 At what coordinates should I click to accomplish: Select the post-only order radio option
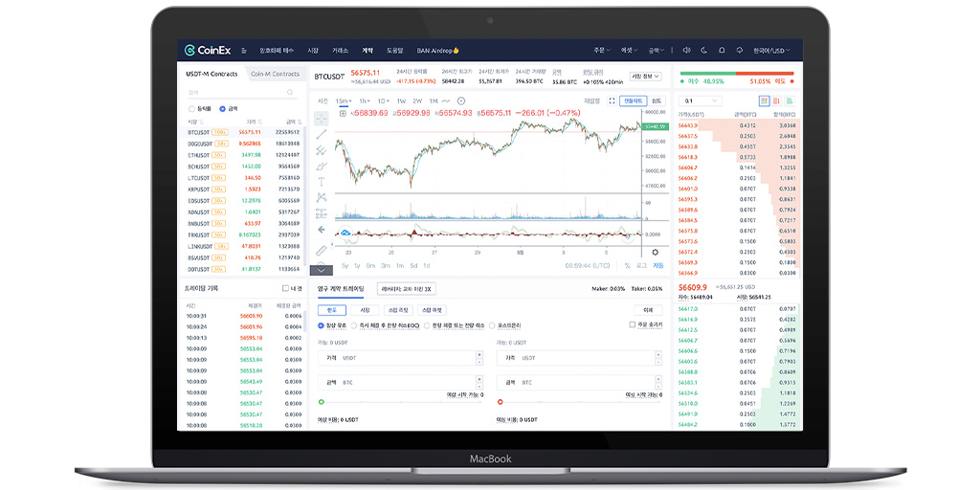click(x=492, y=325)
